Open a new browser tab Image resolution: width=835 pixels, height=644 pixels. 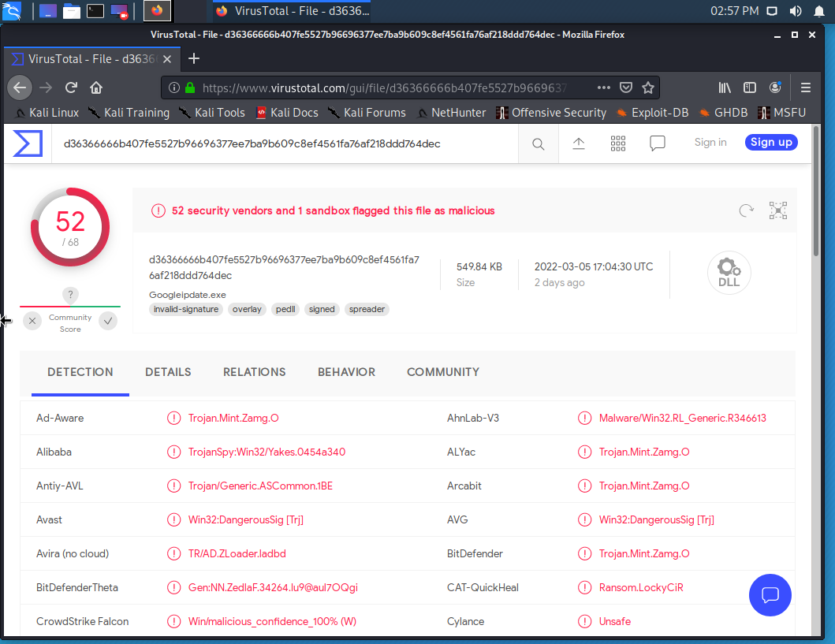194,58
